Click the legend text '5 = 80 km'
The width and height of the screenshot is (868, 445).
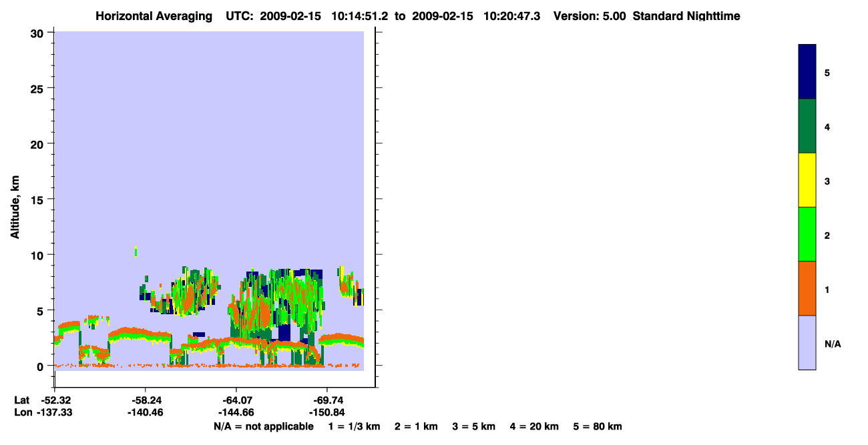[x=598, y=427]
